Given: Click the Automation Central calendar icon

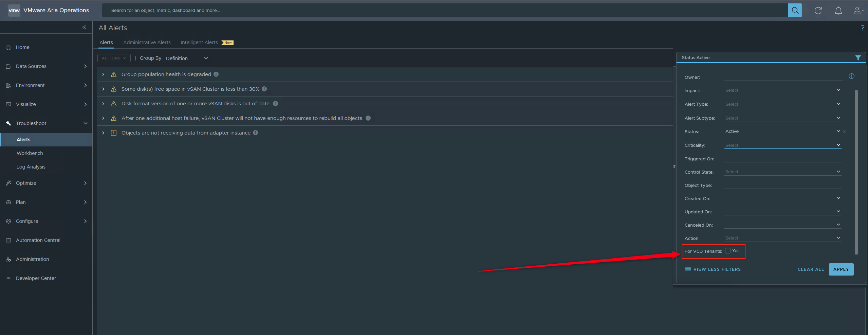Looking at the screenshot, I should coord(8,240).
